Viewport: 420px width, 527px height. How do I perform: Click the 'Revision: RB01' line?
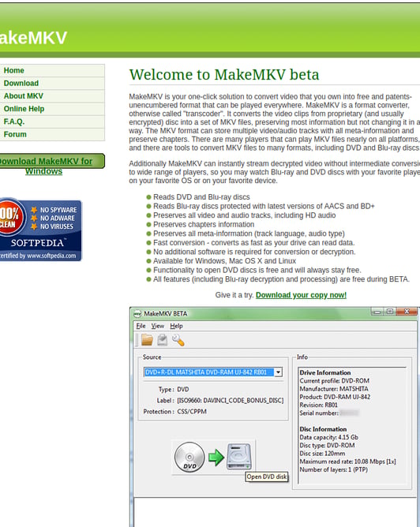point(318,405)
